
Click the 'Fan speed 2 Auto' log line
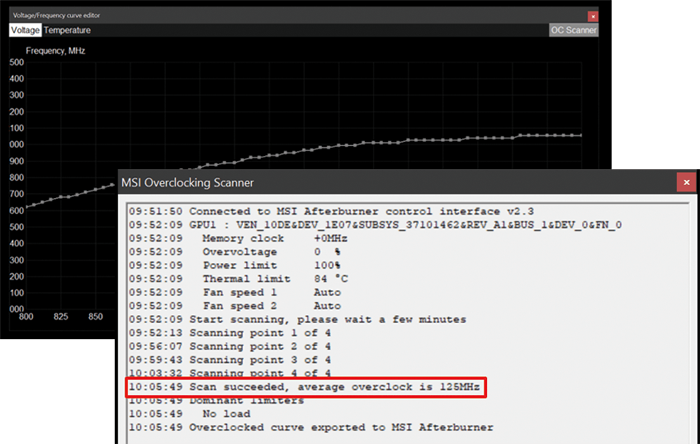coord(235,306)
